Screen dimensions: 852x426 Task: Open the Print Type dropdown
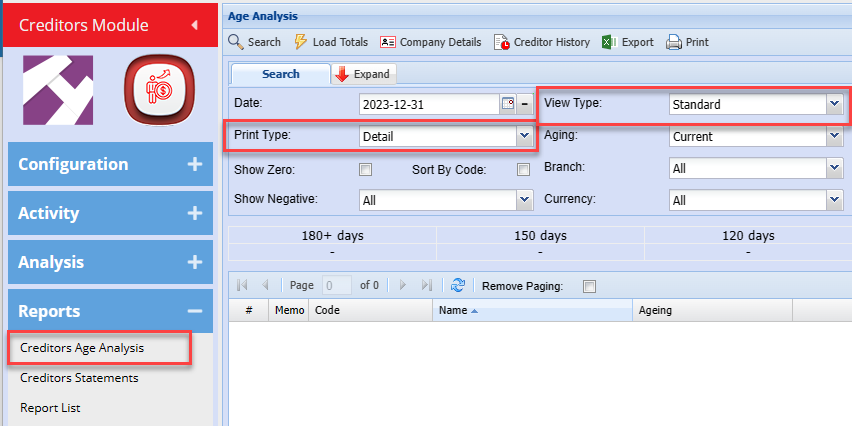tap(523, 134)
